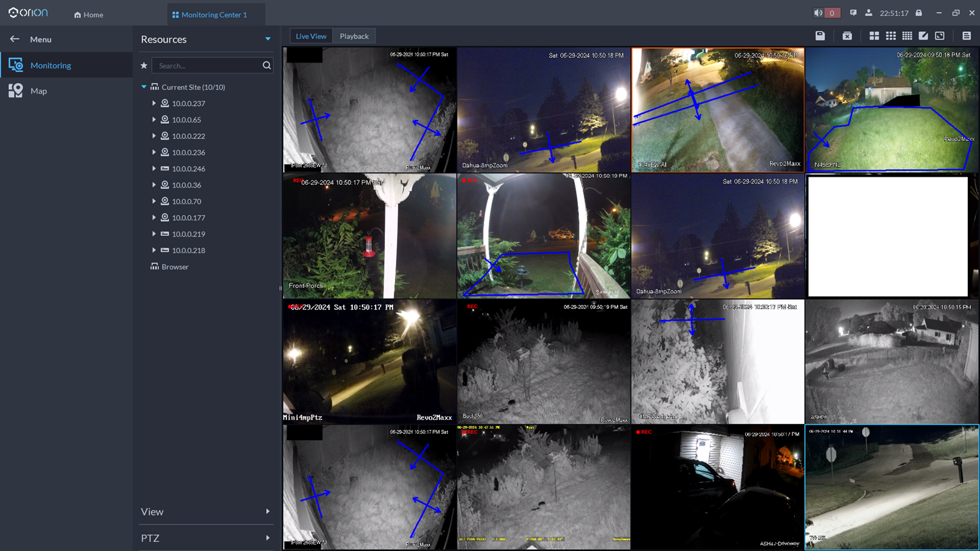Switch to the Live View tab
The width and height of the screenshot is (980, 551).
311,36
